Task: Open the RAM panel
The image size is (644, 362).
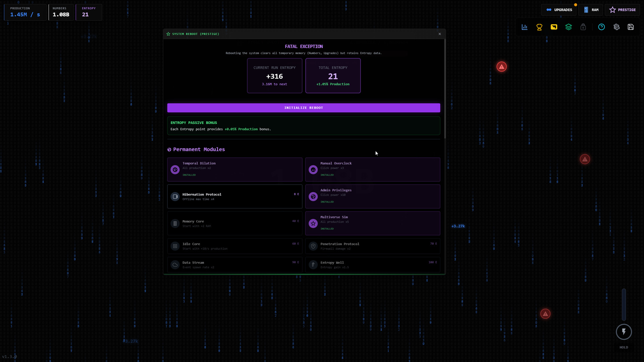Action: 591,10
